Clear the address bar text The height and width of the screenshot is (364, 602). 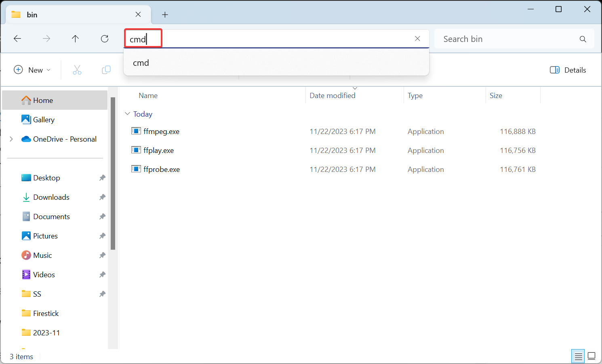coord(417,39)
